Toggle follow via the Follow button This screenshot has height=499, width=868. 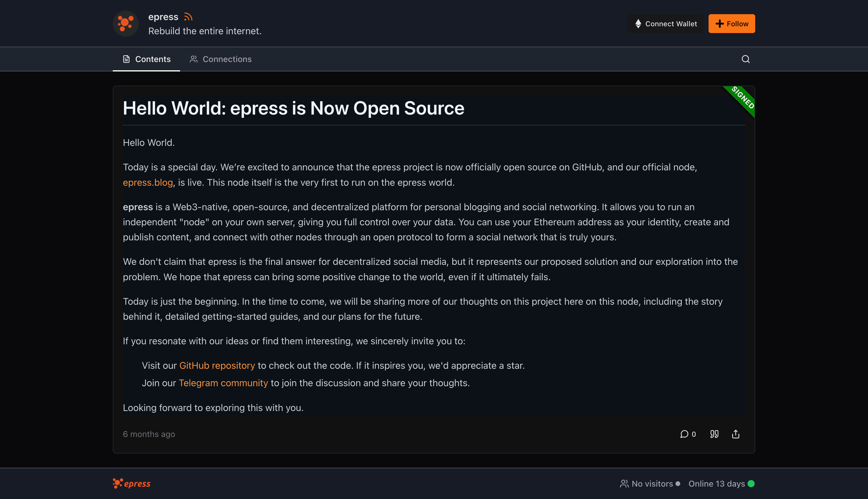pyautogui.click(x=732, y=23)
